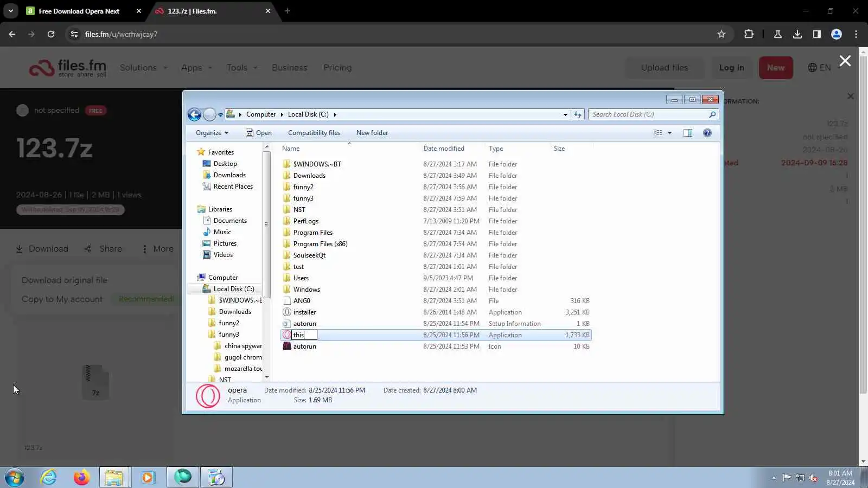
Task: Expand the breadcrumb arrow after Computer
Action: [x=282, y=114]
